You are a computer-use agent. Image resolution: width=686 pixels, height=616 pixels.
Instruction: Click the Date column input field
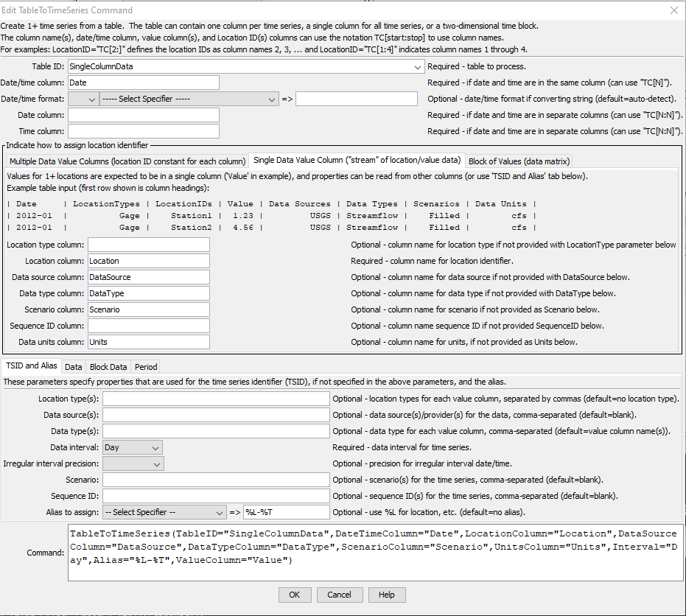(144, 115)
